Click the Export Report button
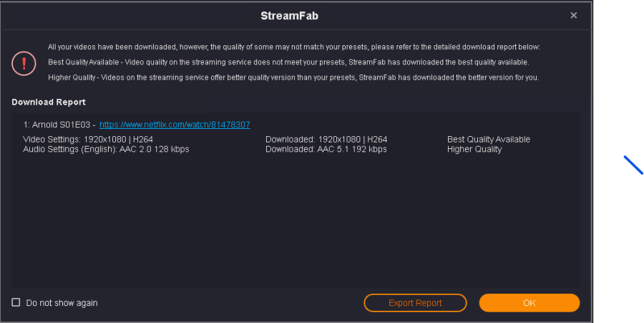The image size is (644, 323). [415, 303]
